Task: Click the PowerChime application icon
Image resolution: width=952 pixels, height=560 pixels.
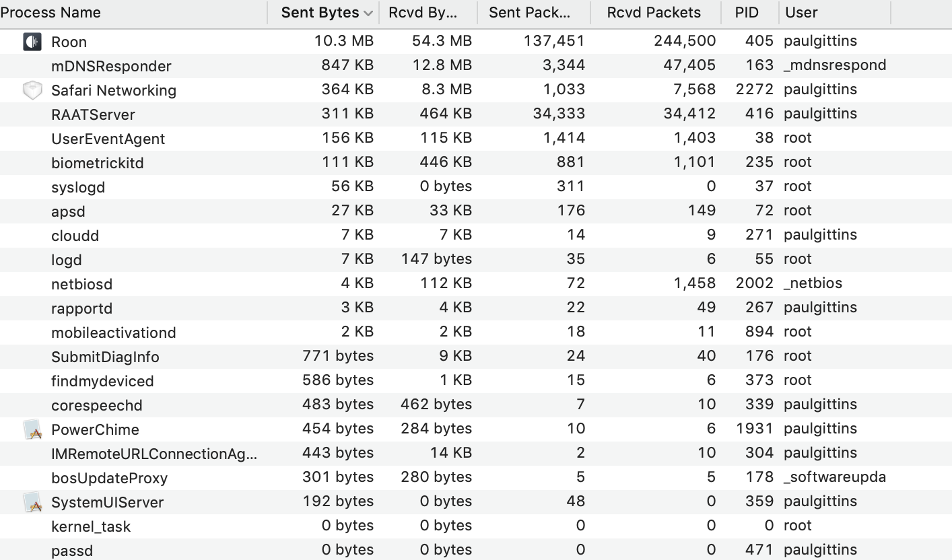Action: (32, 429)
